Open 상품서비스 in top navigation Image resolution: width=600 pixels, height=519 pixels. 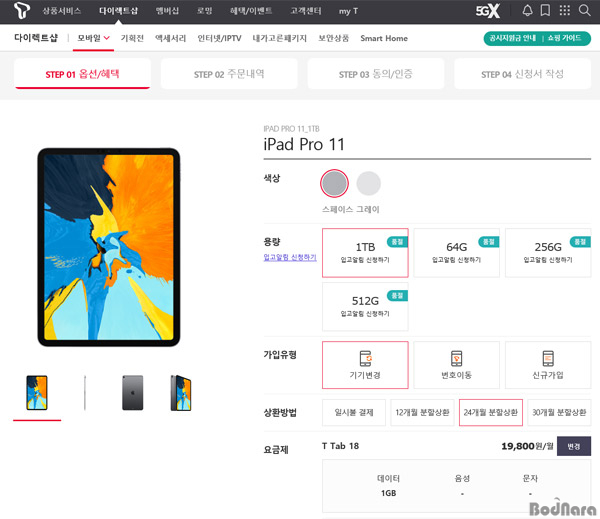tap(62, 11)
